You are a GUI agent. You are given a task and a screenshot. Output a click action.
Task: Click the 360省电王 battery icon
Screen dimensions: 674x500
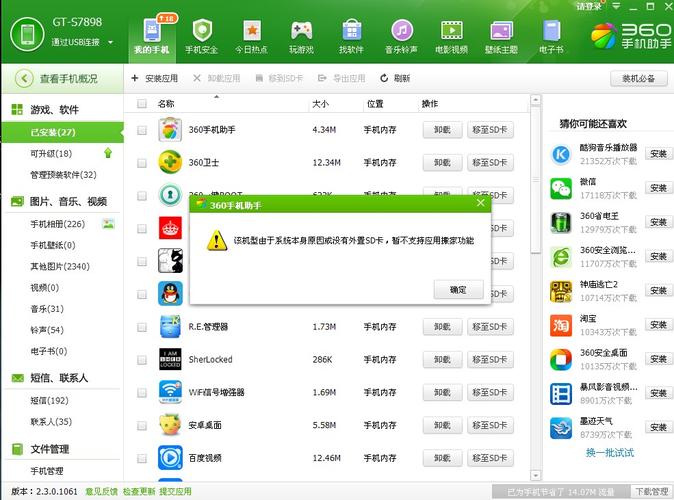click(x=561, y=222)
